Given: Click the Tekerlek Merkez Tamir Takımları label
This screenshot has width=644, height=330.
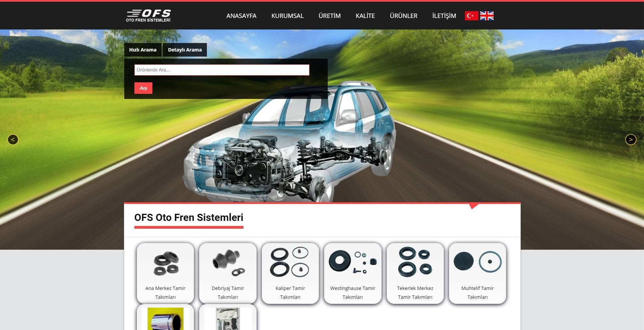Looking at the screenshot, I should click(415, 293).
